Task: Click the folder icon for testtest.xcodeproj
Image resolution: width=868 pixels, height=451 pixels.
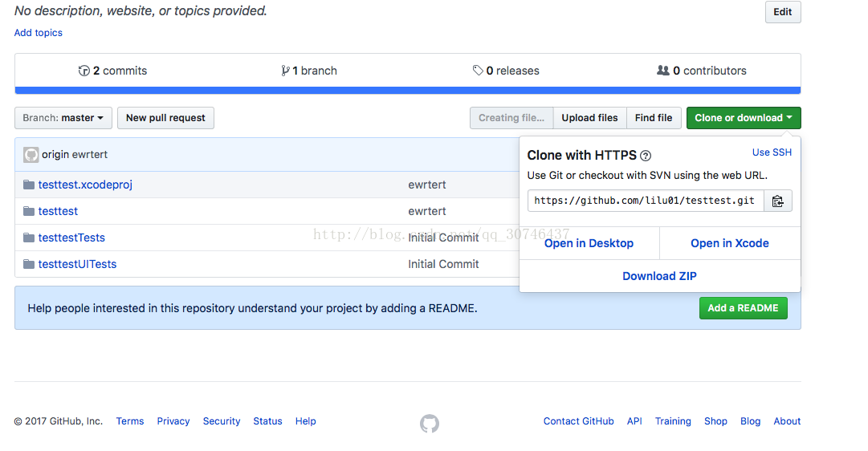Action: [x=29, y=185]
